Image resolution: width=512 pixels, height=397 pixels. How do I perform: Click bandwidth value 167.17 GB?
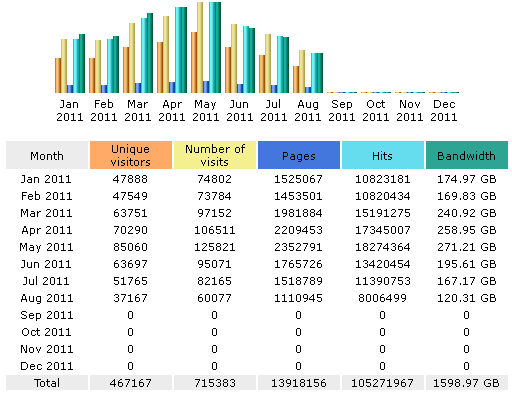467,281
